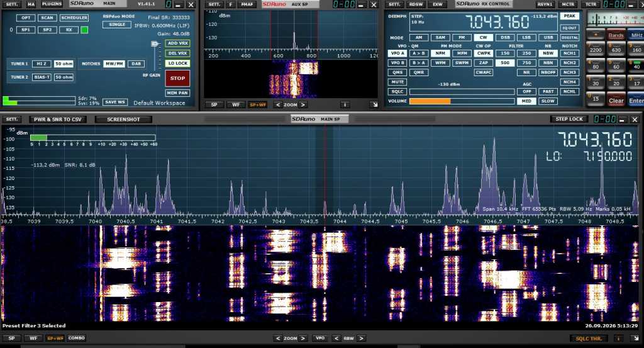Enable noise reduction NR

(526, 72)
